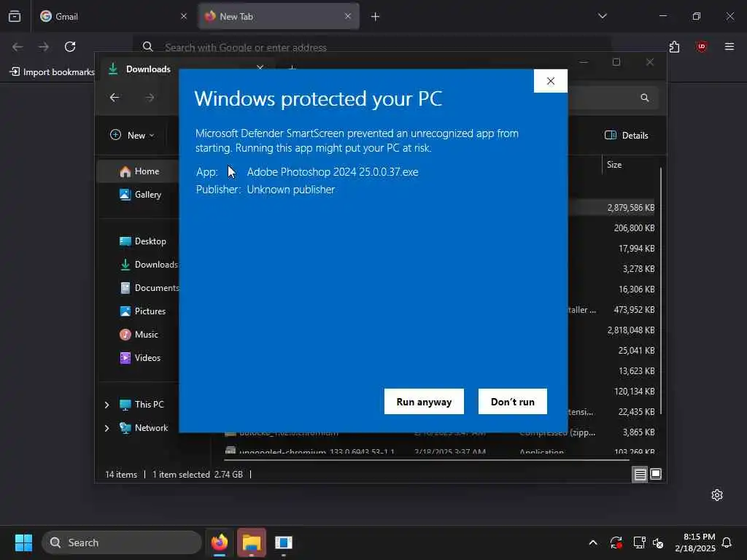Open Downloads folder in sidebar
The image size is (747, 560).
[149, 264]
